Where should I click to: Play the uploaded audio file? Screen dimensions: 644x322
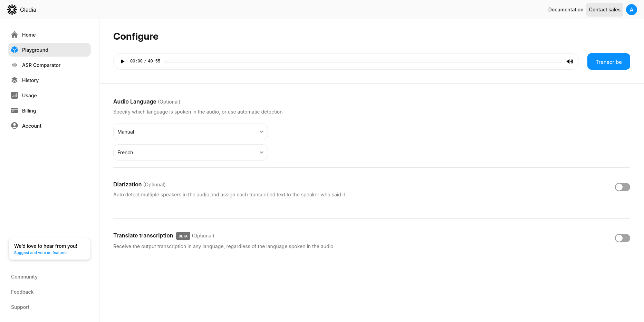(x=123, y=61)
